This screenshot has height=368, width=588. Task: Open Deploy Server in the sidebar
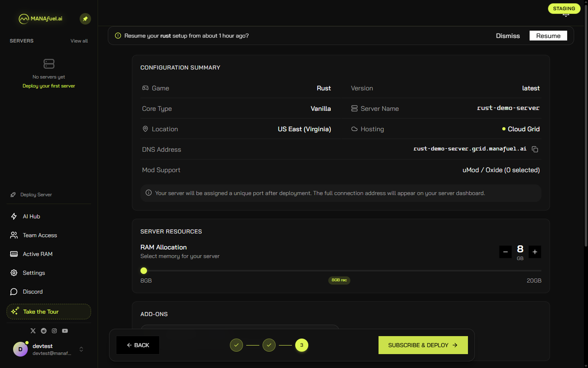tap(49, 195)
